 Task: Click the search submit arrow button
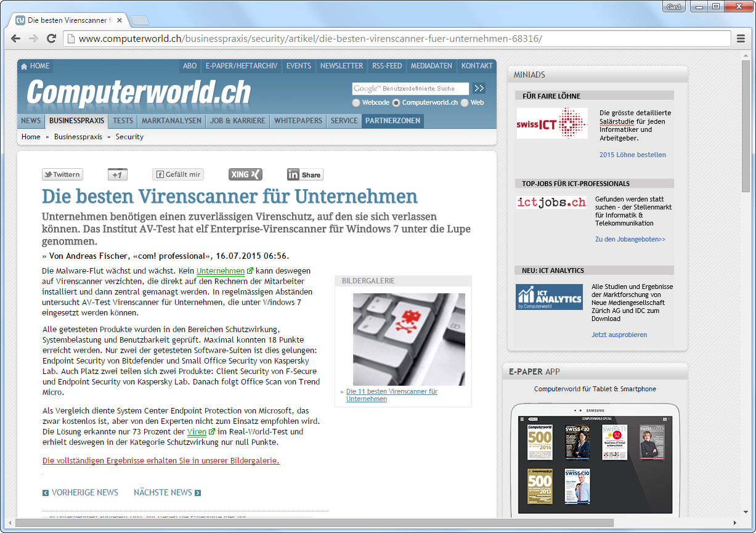point(479,89)
